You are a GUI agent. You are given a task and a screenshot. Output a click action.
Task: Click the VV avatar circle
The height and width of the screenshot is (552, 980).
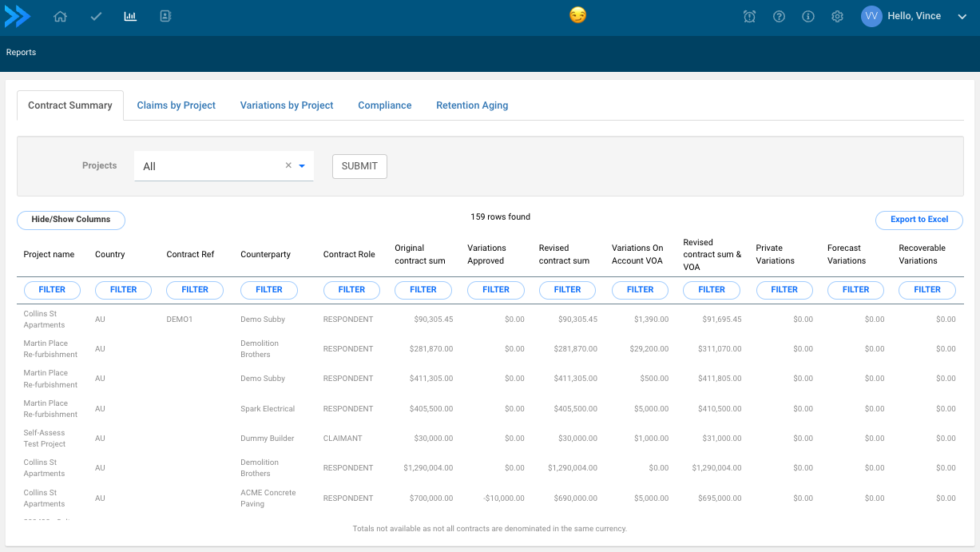(871, 16)
